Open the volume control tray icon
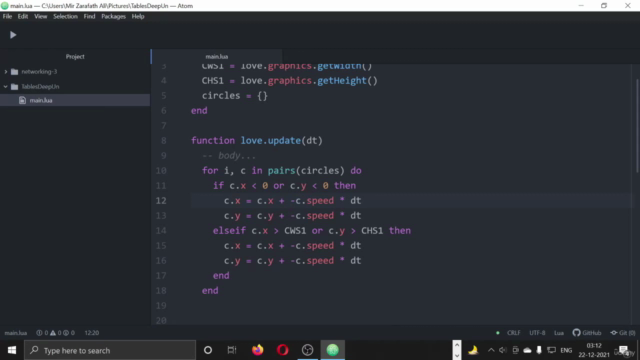The image size is (640, 360). [503, 350]
